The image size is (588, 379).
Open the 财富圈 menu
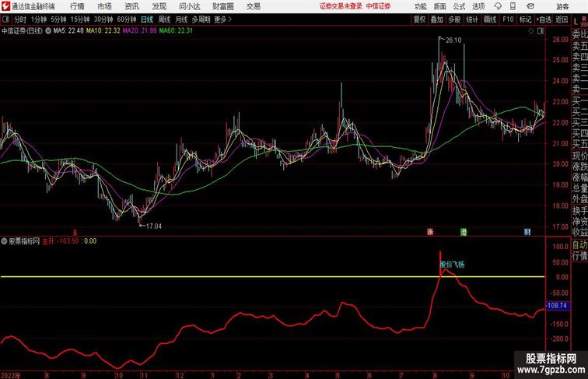coord(223,6)
